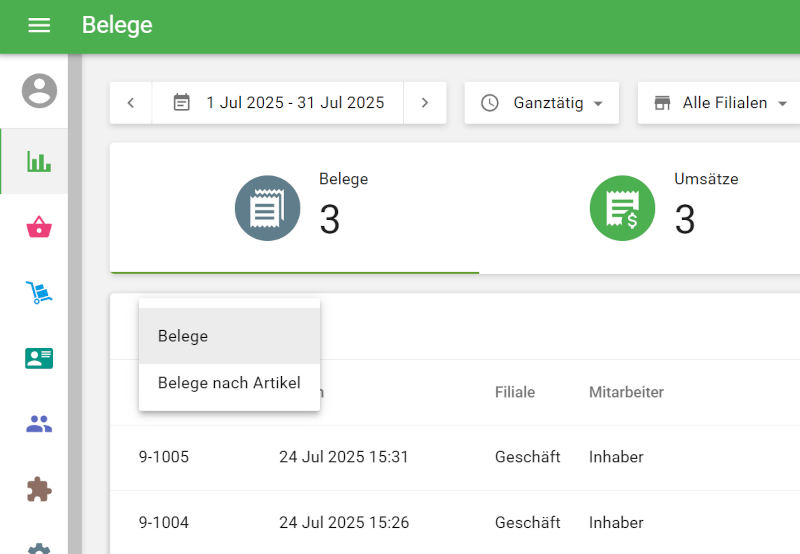Go to next date period
The height and width of the screenshot is (554, 800).
[x=425, y=103]
